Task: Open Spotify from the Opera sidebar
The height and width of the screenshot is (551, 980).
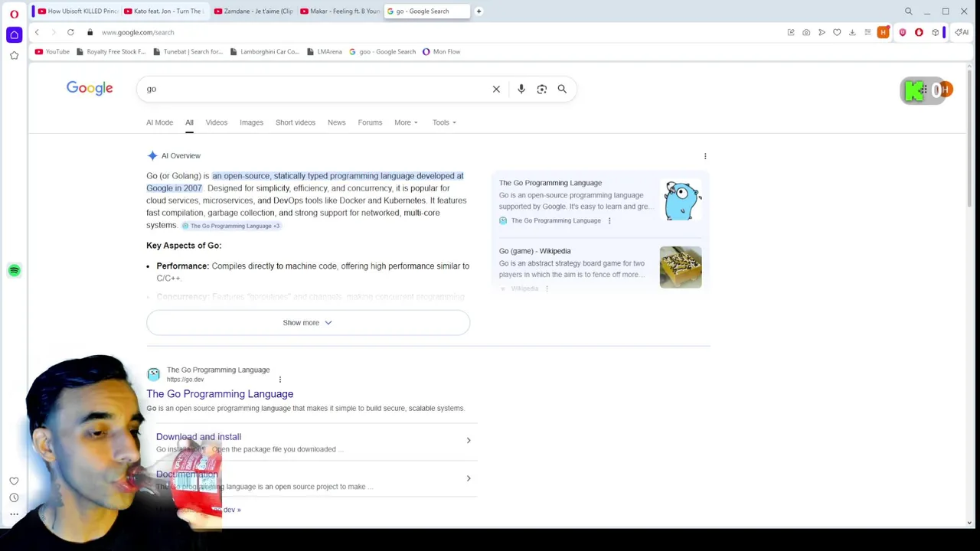Action: [14, 270]
